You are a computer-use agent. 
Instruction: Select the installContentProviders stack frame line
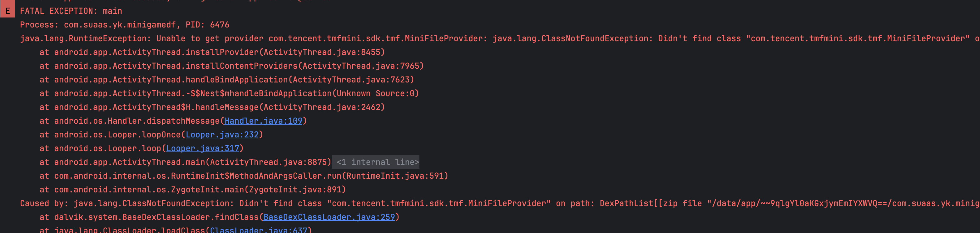click(231, 66)
